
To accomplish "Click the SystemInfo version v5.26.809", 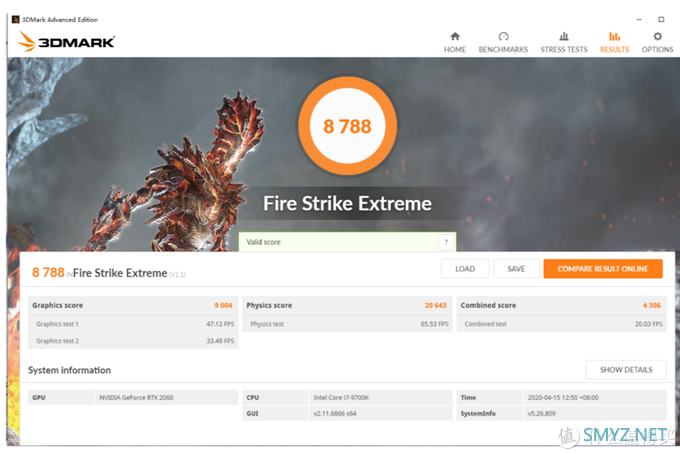I will pos(542,414).
